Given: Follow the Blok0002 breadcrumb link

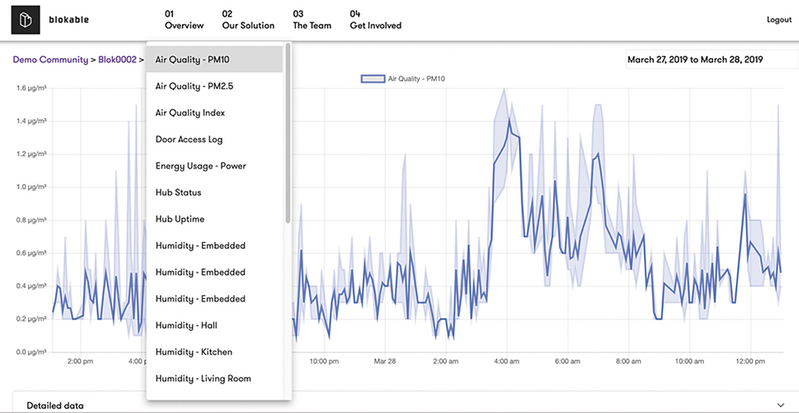Looking at the screenshot, I should click(x=117, y=60).
